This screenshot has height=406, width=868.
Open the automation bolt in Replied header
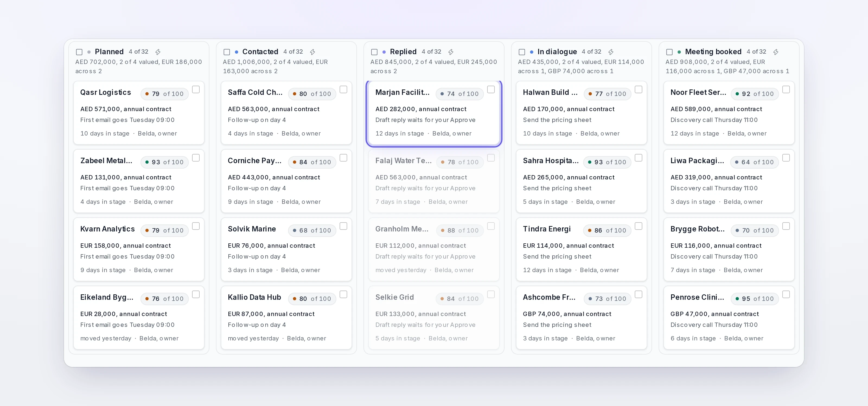451,52
